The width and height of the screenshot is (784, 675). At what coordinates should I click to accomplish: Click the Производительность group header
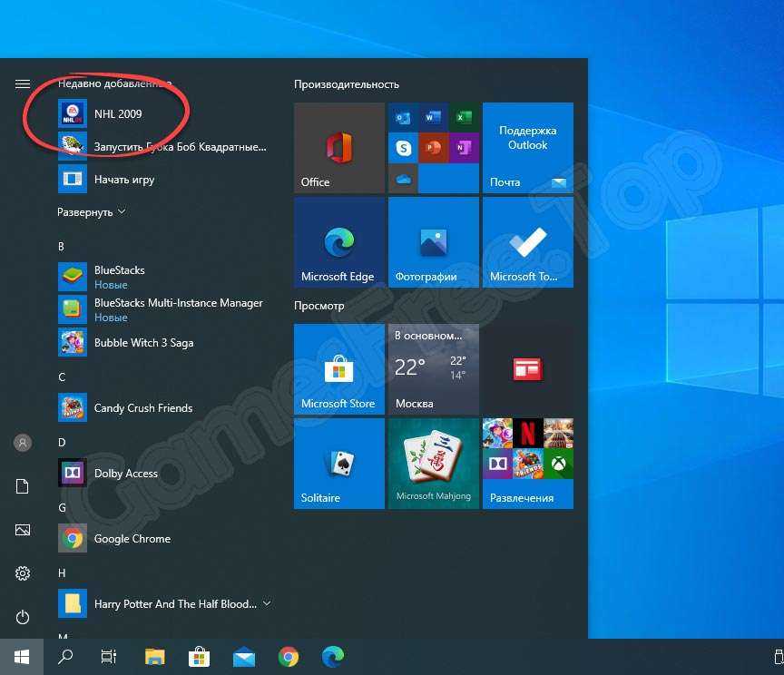[x=347, y=84]
